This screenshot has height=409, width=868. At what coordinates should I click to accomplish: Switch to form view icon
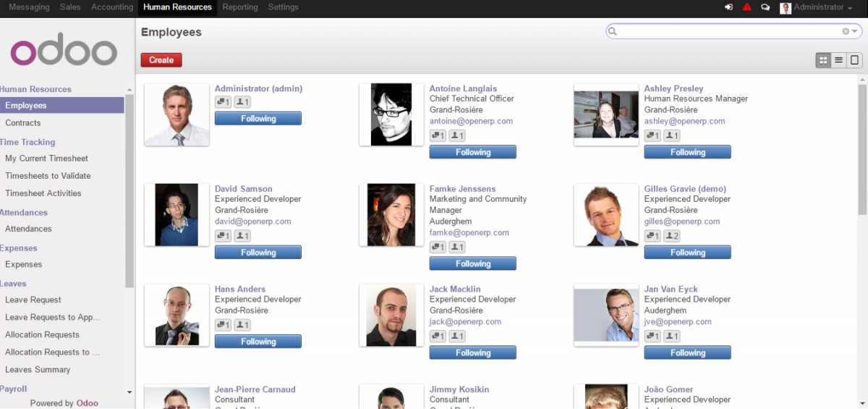point(854,60)
